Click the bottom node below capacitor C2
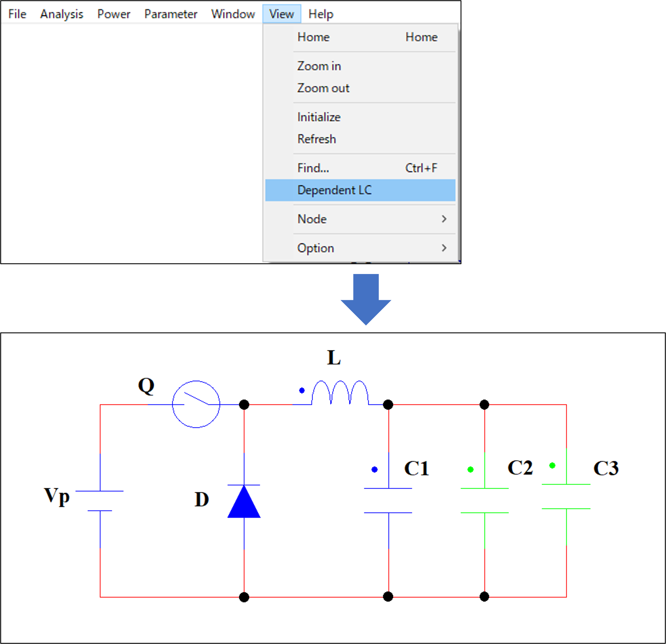Viewport: 666px width, 644px height. [x=484, y=597]
